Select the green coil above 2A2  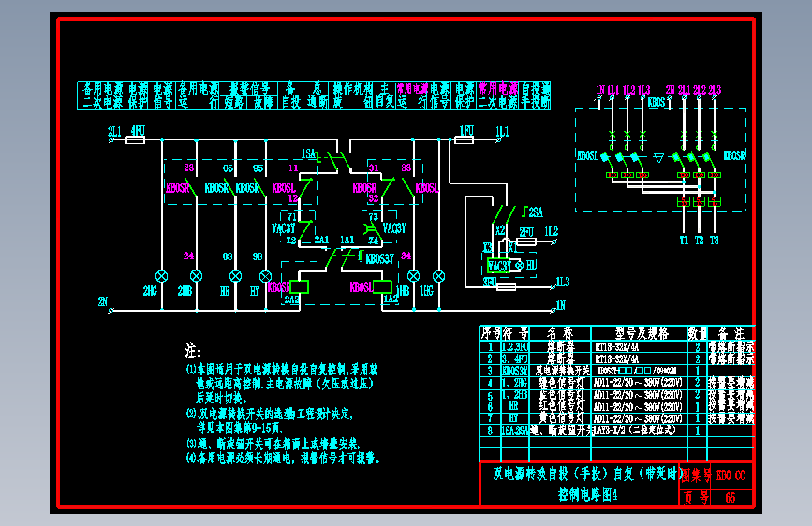click(x=299, y=286)
